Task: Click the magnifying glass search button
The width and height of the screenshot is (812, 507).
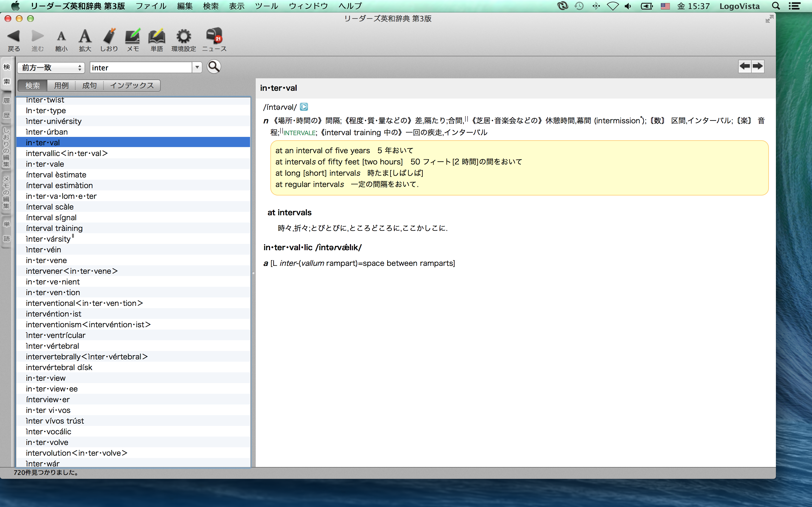Action: pos(214,67)
